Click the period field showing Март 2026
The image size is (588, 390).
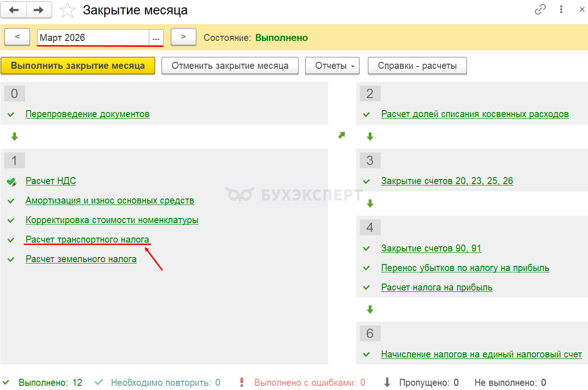pyautogui.click(x=93, y=38)
